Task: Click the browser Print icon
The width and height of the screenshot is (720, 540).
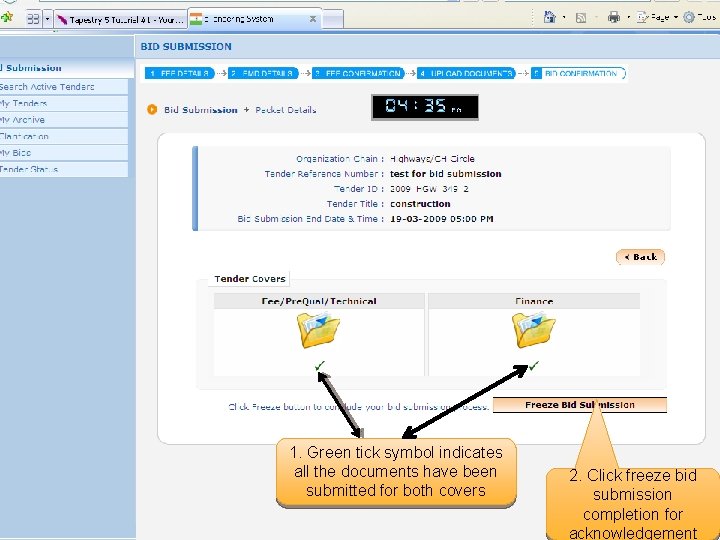Action: 614,18
